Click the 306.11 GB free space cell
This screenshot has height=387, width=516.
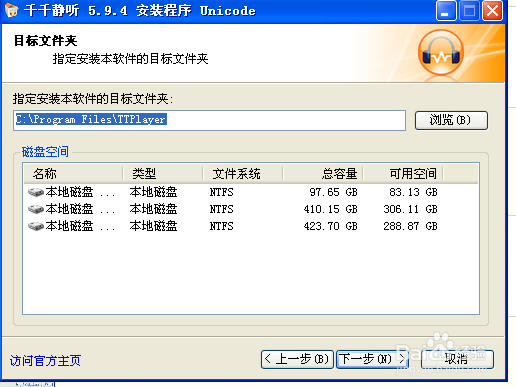point(410,209)
